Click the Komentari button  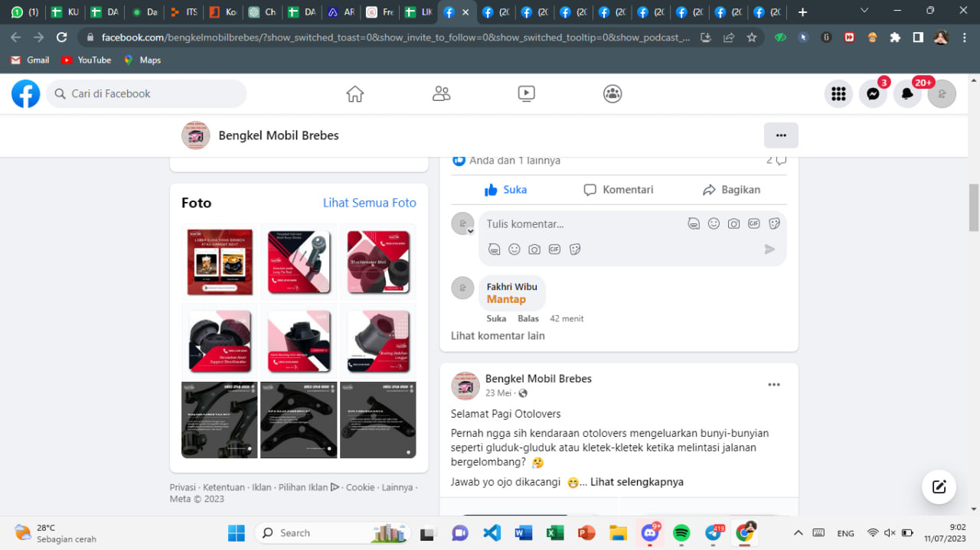pos(619,190)
